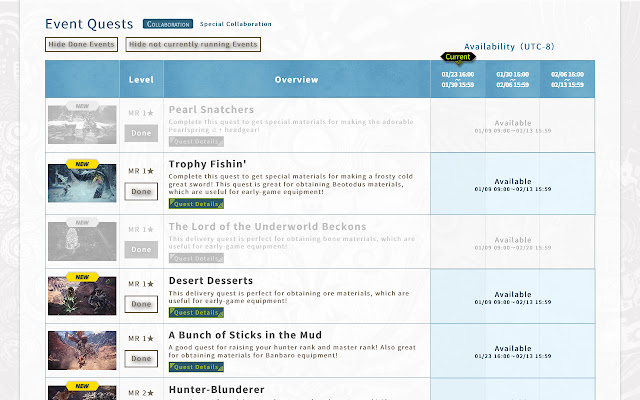The height and width of the screenshot is (400, 640).
Task: Open Quest Details for A Bunch of Sticks in the Mud
Action: pyautogui.click(x=196, y=367)
